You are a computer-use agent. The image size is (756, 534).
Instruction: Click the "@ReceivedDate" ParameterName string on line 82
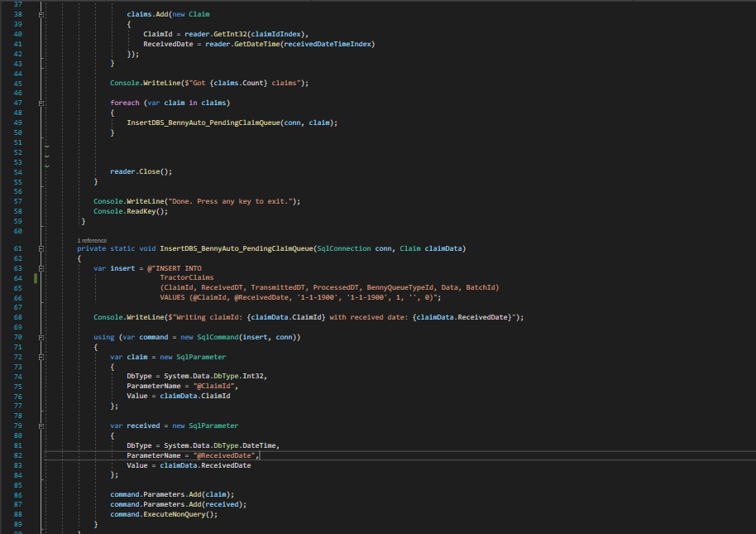[x=224, y=455]
